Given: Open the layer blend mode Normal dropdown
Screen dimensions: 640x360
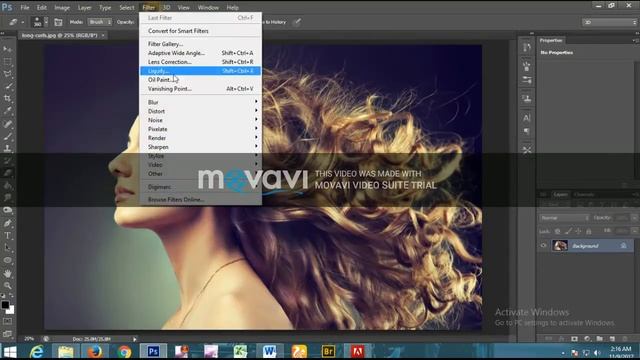Looking at the screenshot, I should (x=564, y=218).
